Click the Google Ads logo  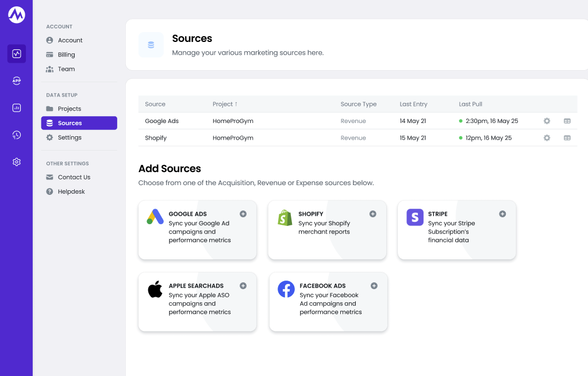155,217
